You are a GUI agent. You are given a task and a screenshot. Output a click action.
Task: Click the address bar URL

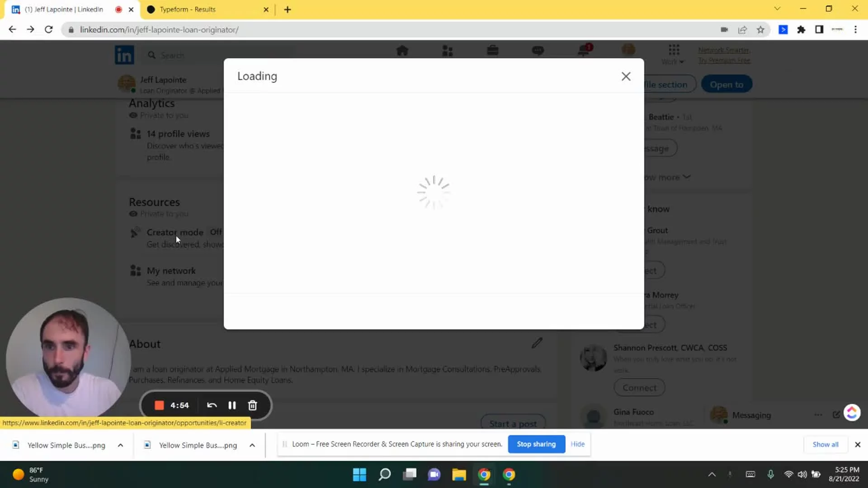(159, 30)
